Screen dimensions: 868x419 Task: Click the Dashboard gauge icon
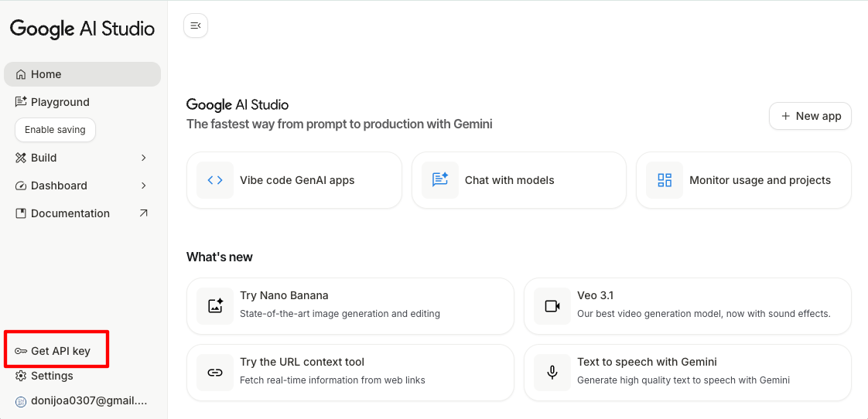pos(21,186)
